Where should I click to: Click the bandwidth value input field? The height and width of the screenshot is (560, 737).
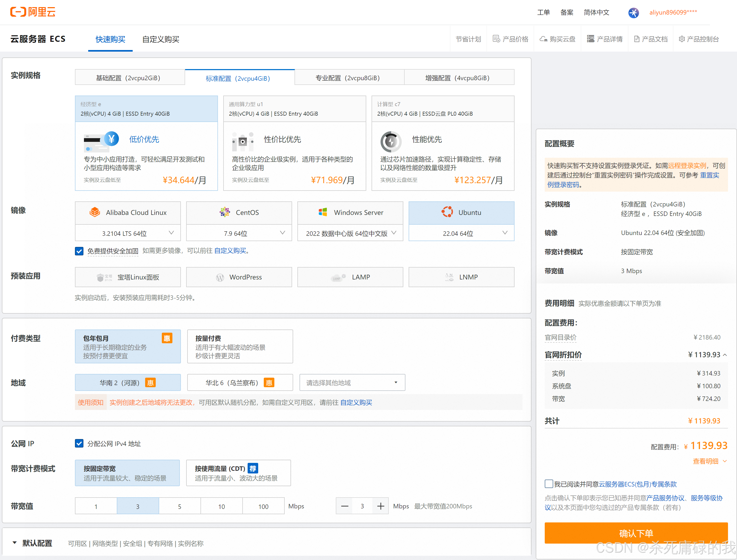coord(363,506)
